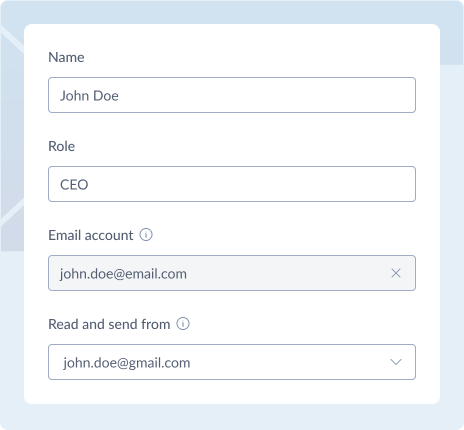This screenshot has height=430, width=464.
Task: Click the info icon beside Email account
Action: click(146, 235)
